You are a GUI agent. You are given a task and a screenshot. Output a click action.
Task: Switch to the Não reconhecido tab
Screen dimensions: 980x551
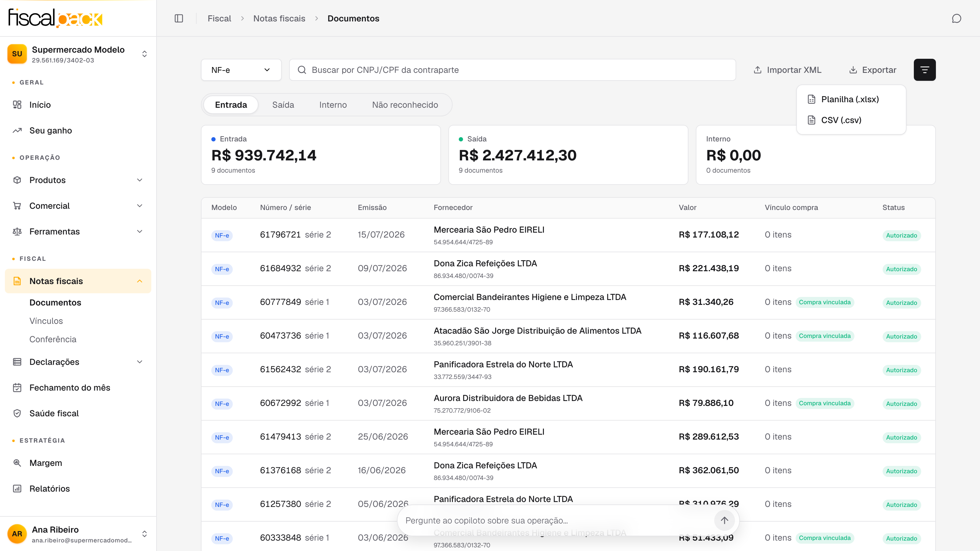[x=405, y=105]
